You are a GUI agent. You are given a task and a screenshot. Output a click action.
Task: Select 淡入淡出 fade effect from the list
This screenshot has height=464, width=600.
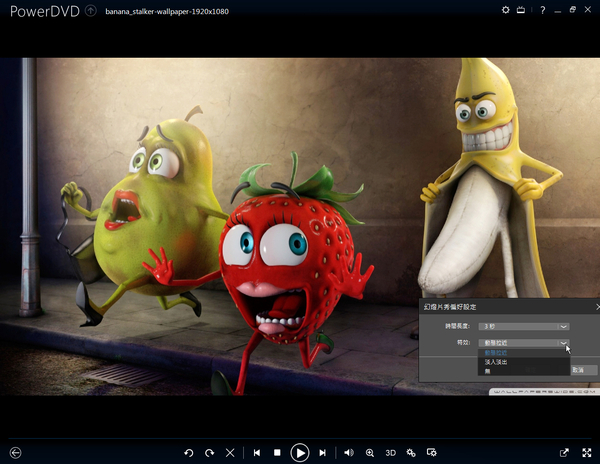[497, 362]
